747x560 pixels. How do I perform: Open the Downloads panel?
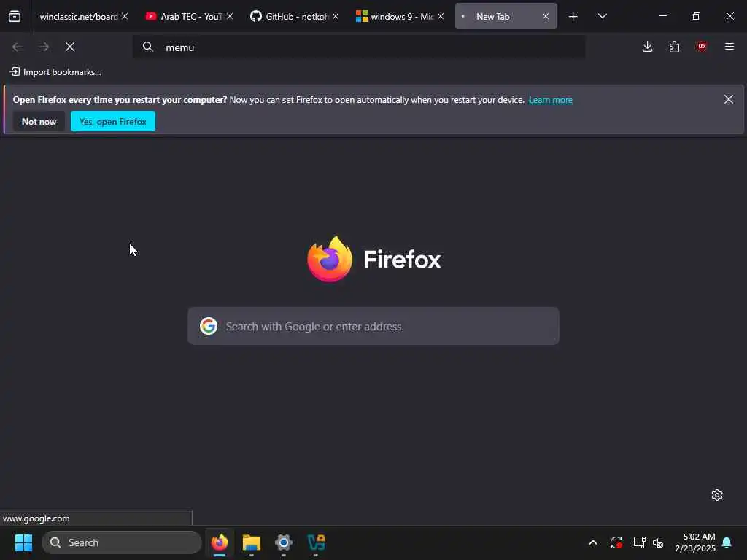[x=648, y=47]
